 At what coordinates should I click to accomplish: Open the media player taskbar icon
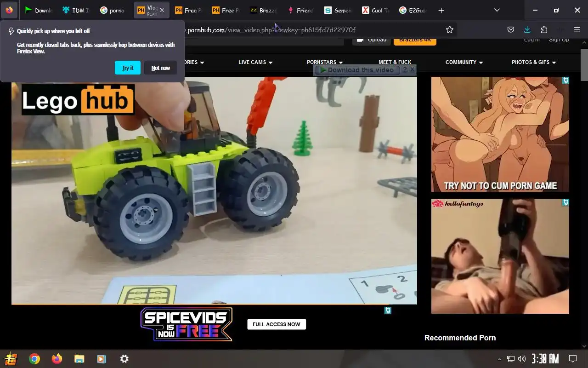click(102, 359)
